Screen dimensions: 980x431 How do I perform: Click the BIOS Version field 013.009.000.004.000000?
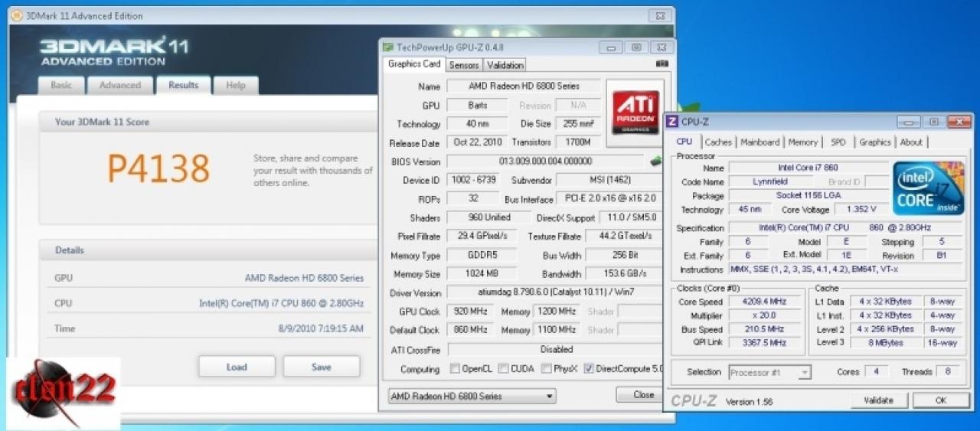(x=546, y=162)
